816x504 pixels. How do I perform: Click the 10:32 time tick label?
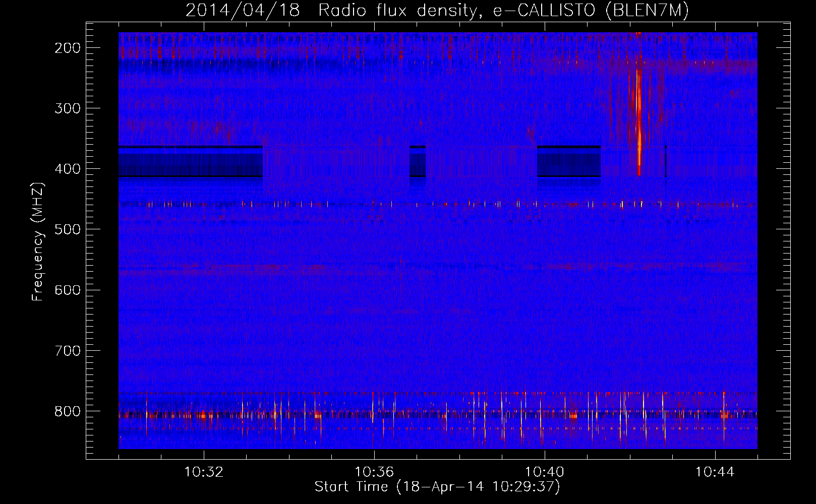coord(204,472)
